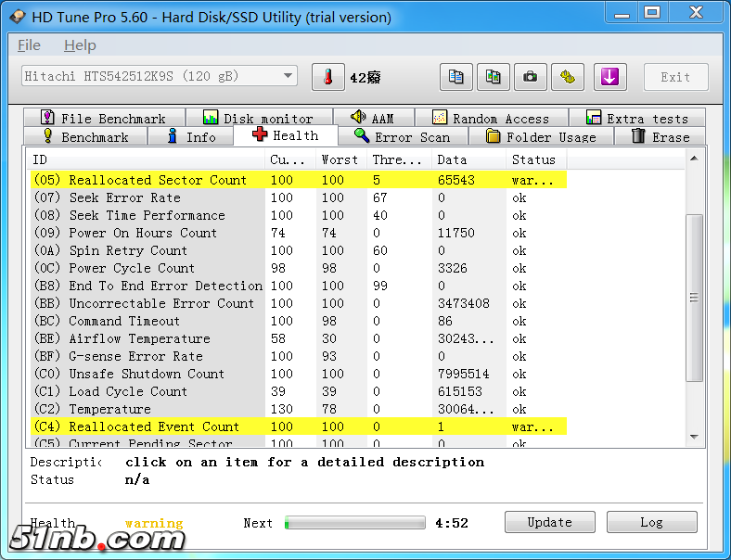Image resolution: width=731 pixels, height=560 pixels.
Task: Click the Log button
Action: tap(652, 523)
